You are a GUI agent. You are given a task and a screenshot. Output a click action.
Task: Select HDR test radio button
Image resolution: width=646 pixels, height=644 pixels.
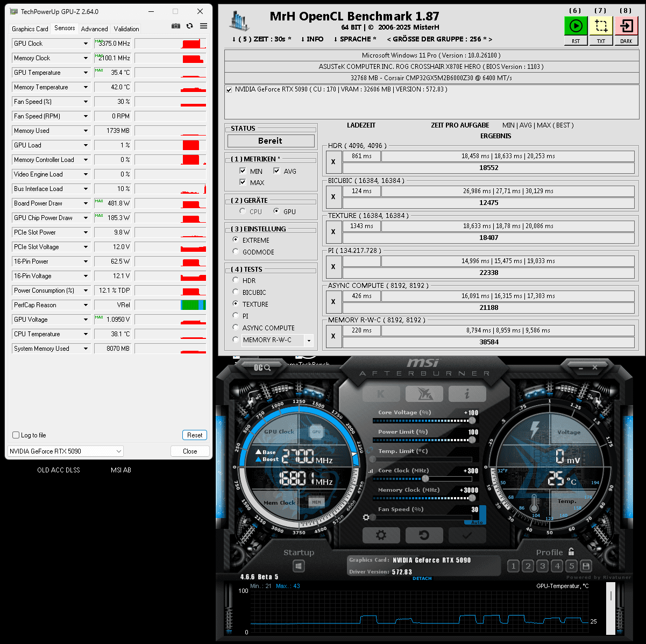point(236,280)
